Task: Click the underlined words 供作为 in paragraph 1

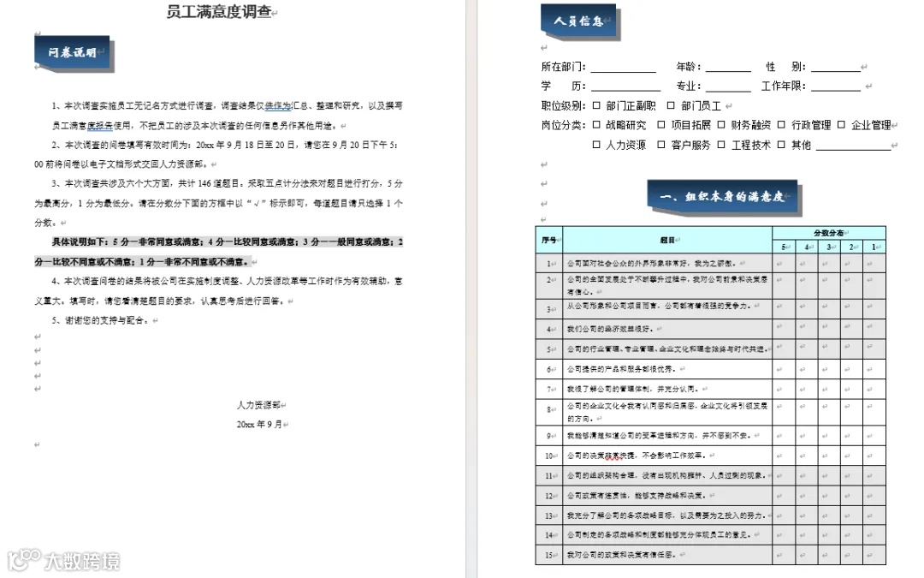Action: click(278, 105)
